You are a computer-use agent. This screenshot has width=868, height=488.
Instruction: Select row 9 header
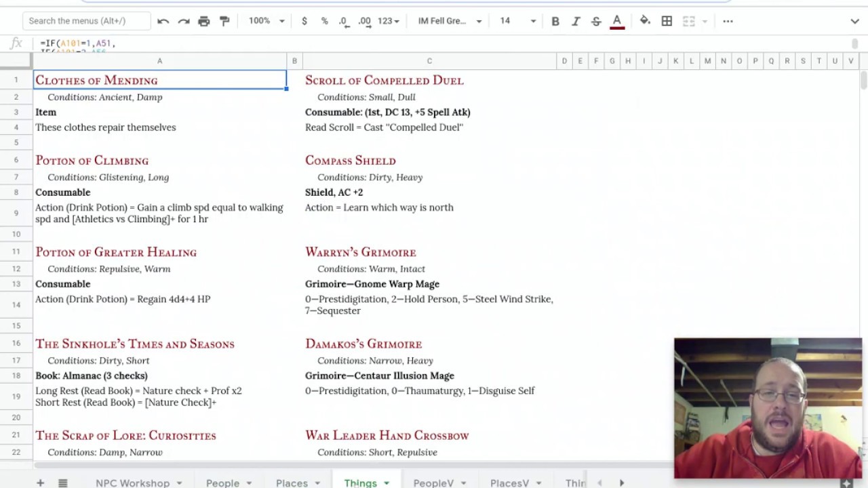16,213
